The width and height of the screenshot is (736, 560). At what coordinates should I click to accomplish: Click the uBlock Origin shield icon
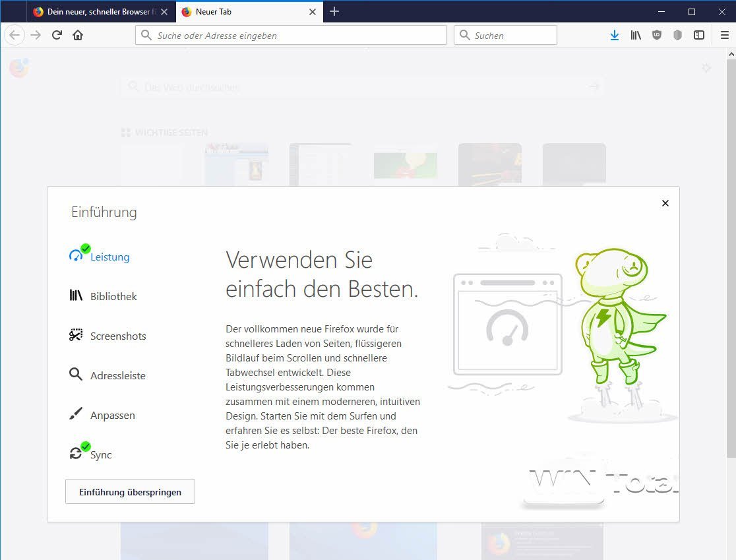point(656,35)
